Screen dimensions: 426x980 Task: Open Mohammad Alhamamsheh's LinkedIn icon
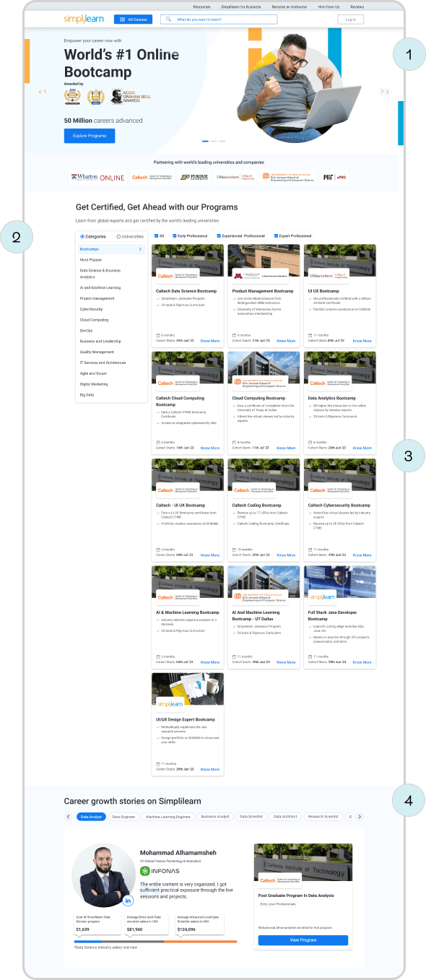pos(129,901)
